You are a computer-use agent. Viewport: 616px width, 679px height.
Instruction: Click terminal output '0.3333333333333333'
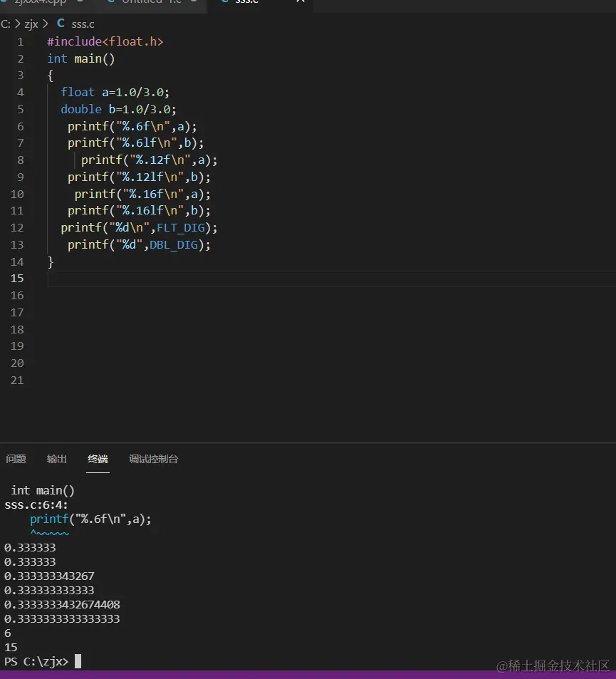(62, 619)
